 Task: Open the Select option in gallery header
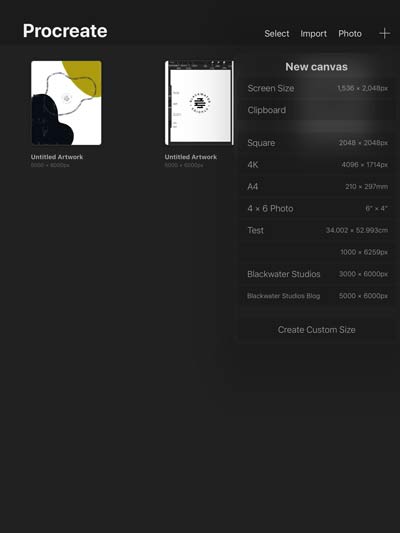(277, 34)
